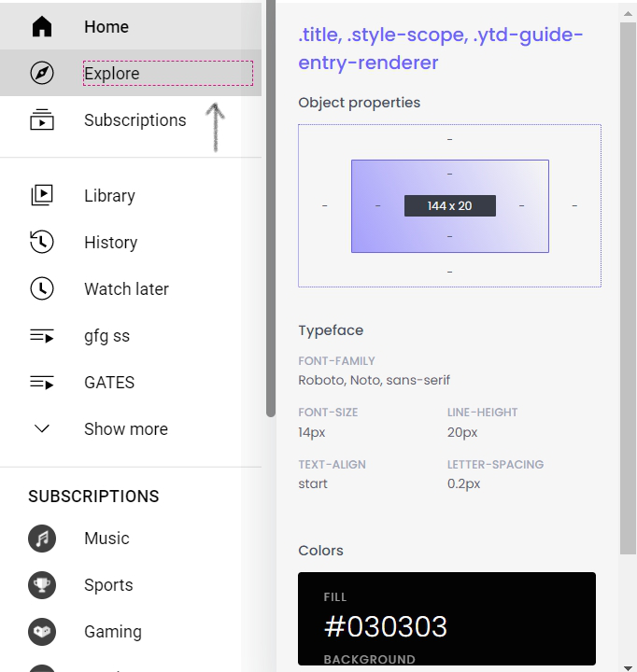Click the inspector panel scrollbar thumb
This screenshot has width=637, height=672.
click(x=628, y=288)
